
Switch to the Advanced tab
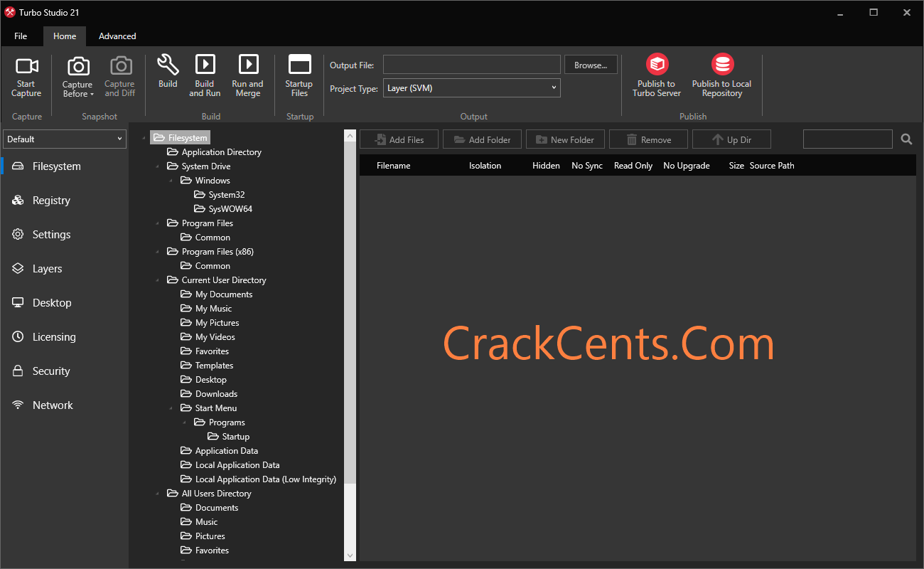pyautogui.click(x=117, y=36)
